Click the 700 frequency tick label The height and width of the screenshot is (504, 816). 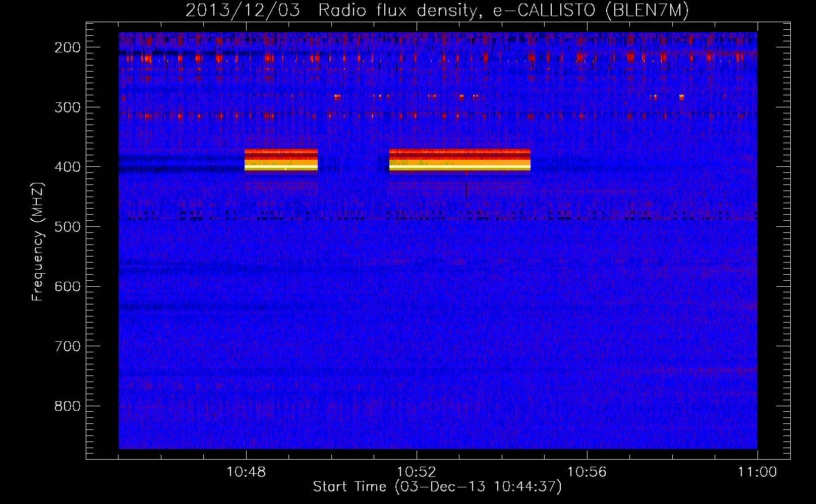pyautogui.click(x=68, y=346)
